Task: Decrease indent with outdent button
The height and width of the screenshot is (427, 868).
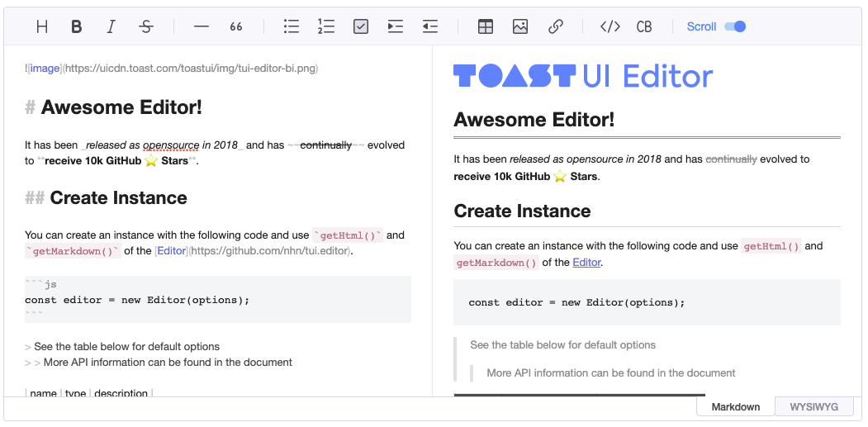Action: pos(430,26)
